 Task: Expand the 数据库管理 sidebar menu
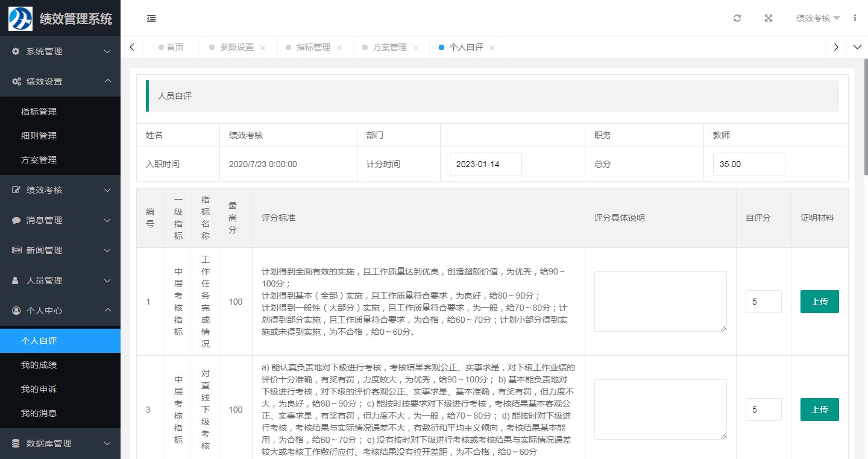60,443
